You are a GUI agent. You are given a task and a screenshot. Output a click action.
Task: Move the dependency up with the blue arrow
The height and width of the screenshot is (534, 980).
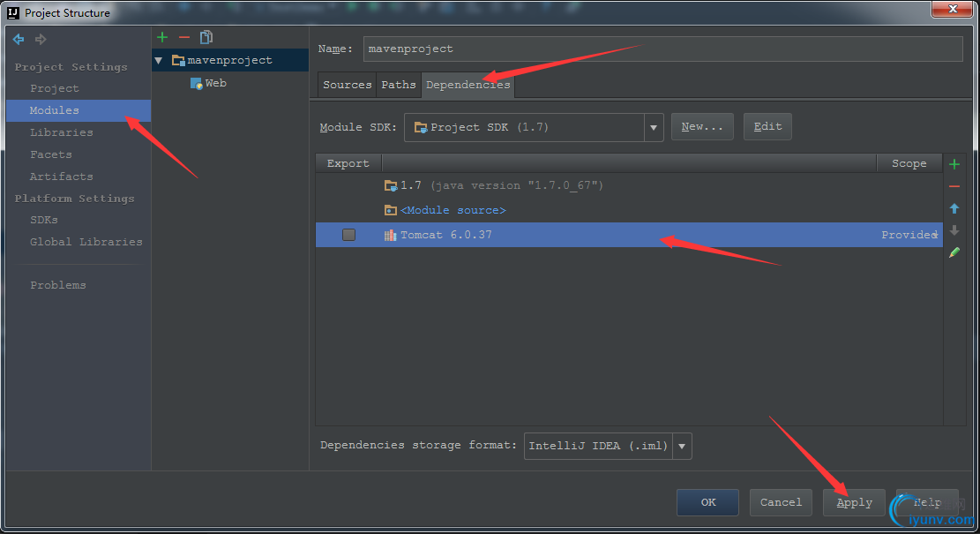coord(954,208)
